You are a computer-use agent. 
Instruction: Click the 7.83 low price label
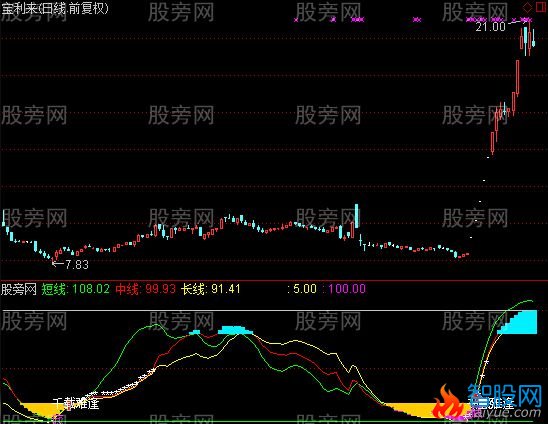[x=77, y=265]
